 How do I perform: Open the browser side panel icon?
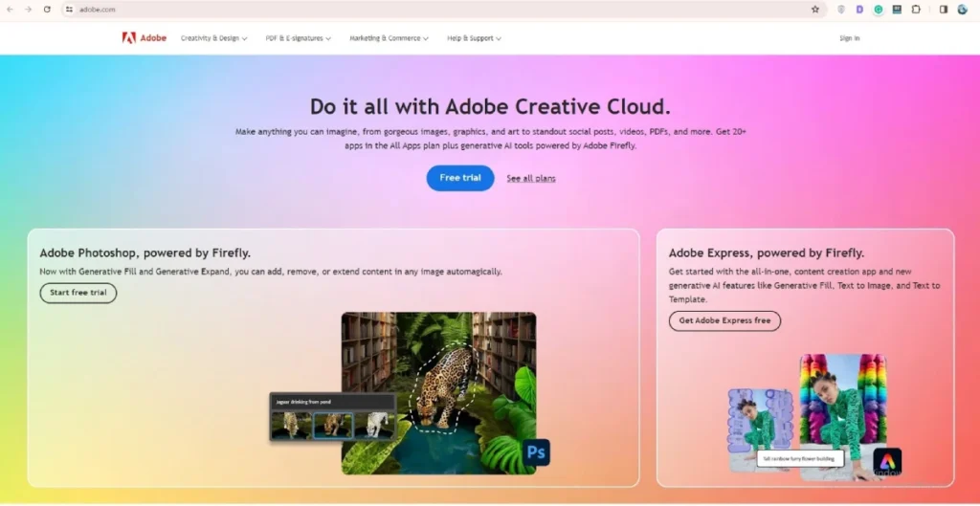pyautogui.click(x=944, y=10)
